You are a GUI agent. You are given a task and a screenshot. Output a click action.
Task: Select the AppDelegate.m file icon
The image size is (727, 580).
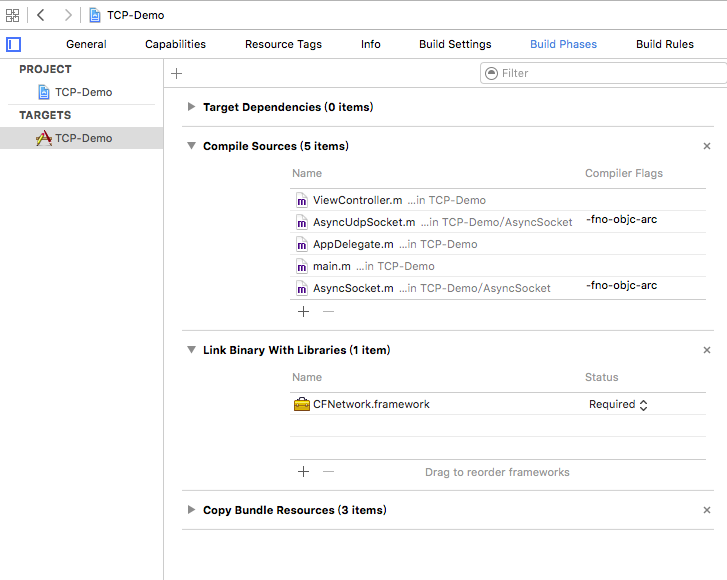click(302, 244)
